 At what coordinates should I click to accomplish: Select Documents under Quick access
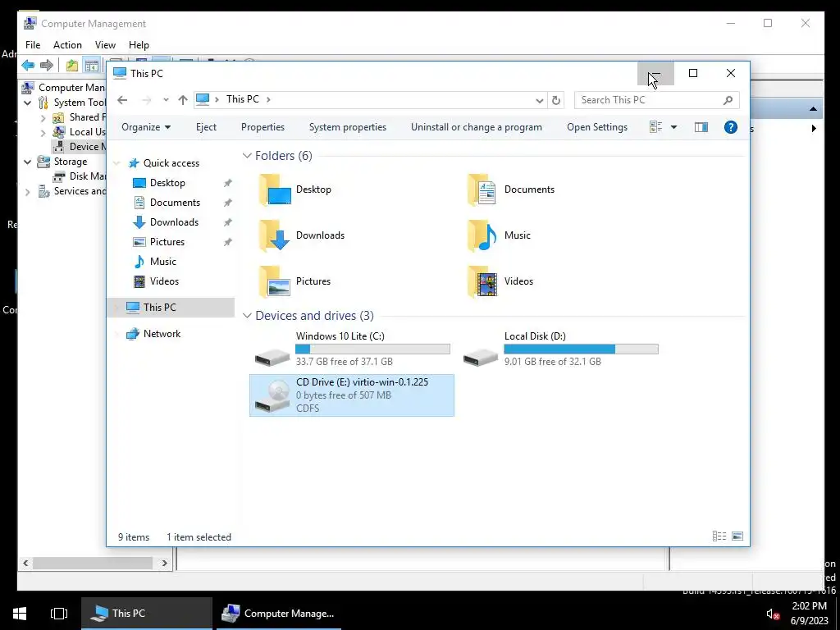coord(175,203)
